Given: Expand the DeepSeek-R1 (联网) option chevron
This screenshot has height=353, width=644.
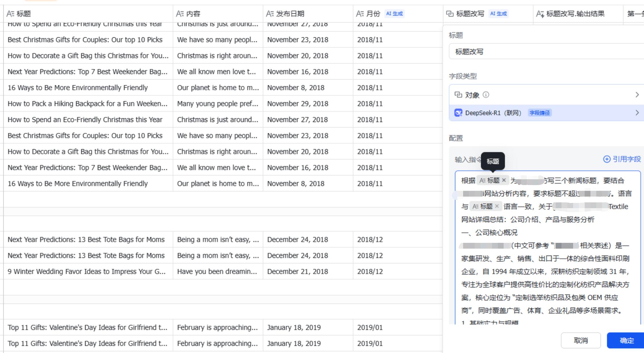Looking at the screenshot, I should (x=637, y=113).
